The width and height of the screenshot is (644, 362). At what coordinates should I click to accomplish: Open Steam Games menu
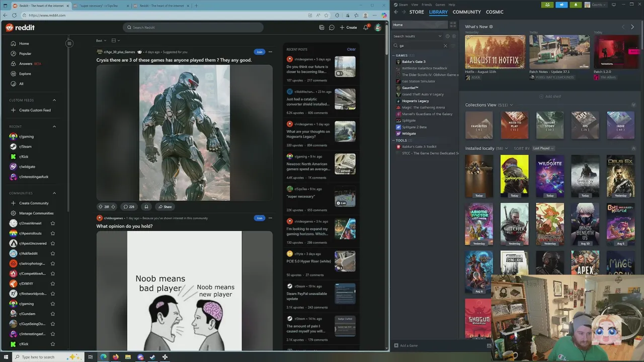440,5
